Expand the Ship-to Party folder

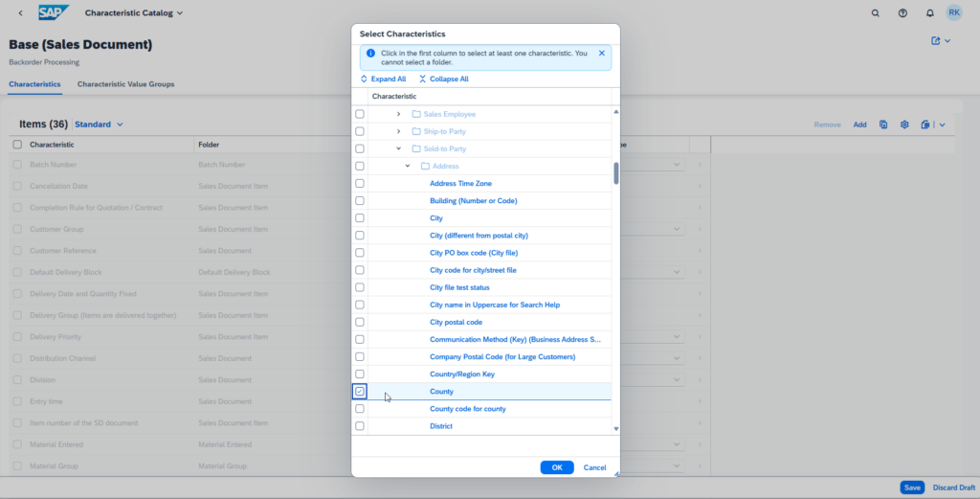tap(398, 131)
